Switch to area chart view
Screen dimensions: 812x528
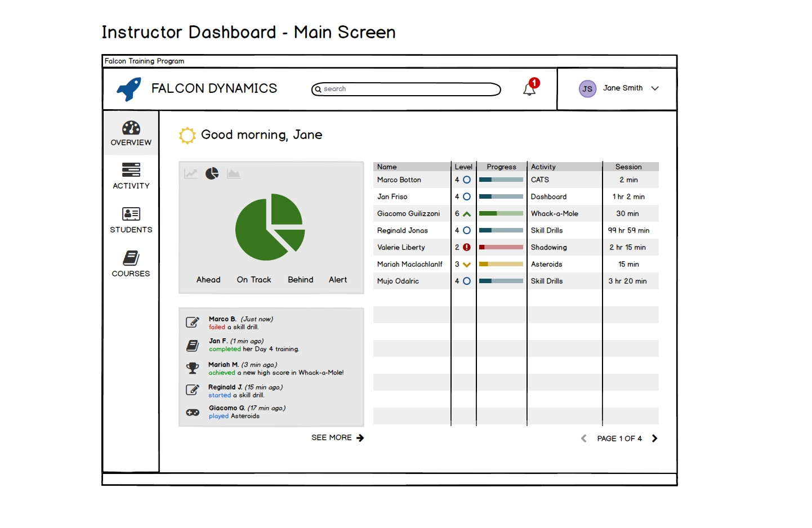pos(234,173)
